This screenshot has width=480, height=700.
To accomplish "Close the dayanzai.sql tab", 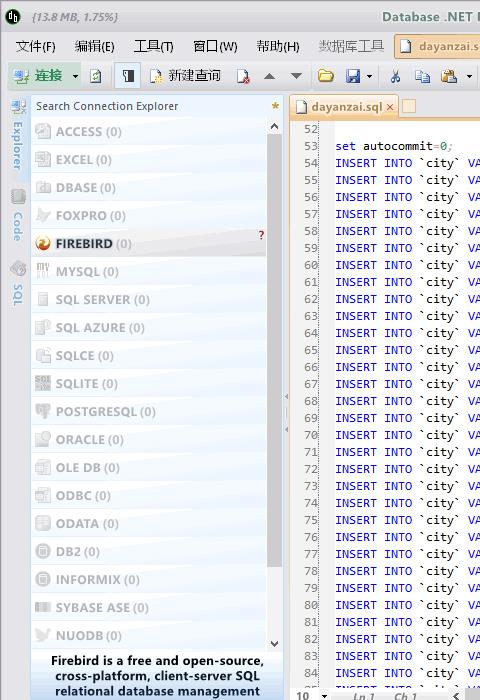I will pyautogui.click(x=390, y=107).
